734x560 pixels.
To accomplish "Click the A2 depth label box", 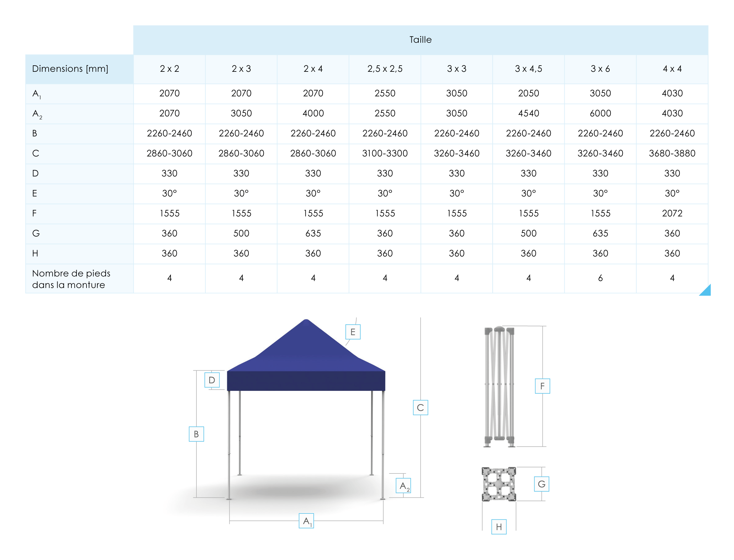I will [x=403, y=485].
